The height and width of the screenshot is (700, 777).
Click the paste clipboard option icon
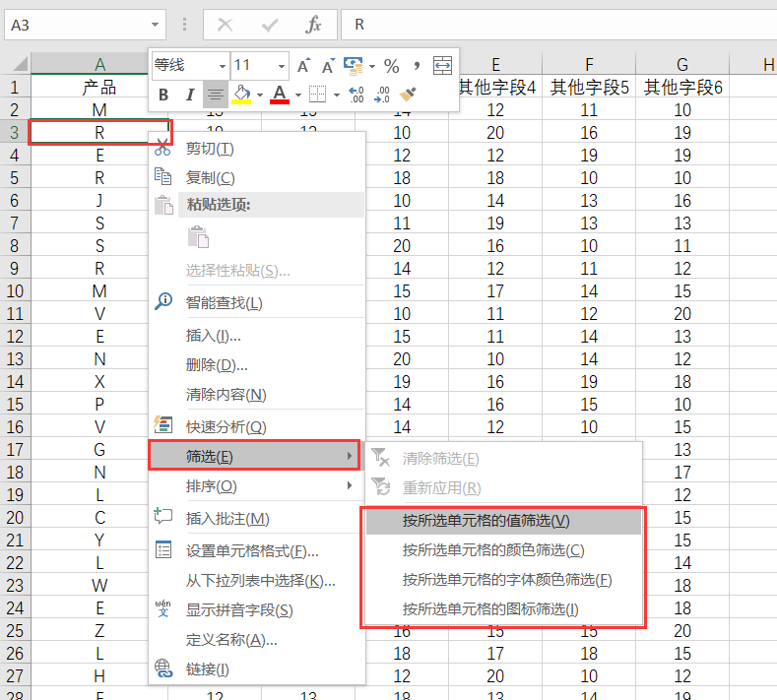[x=199, y=237]
